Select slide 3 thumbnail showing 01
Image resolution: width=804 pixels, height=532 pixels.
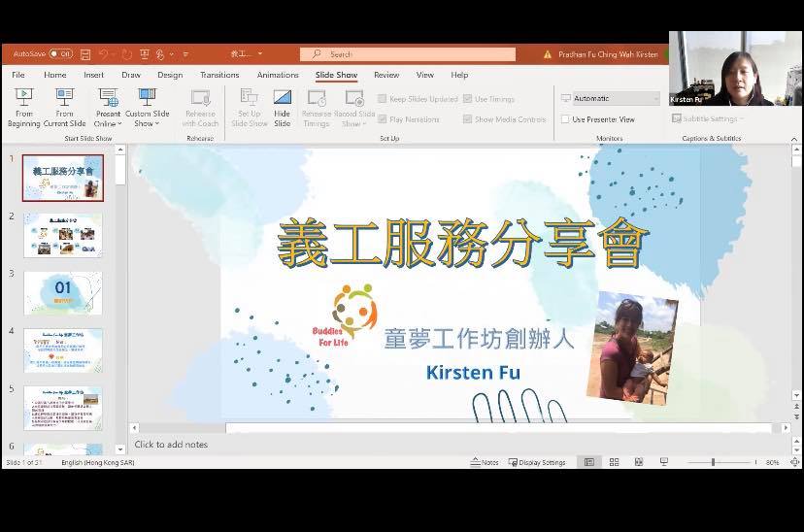click(x=62, y=293)
